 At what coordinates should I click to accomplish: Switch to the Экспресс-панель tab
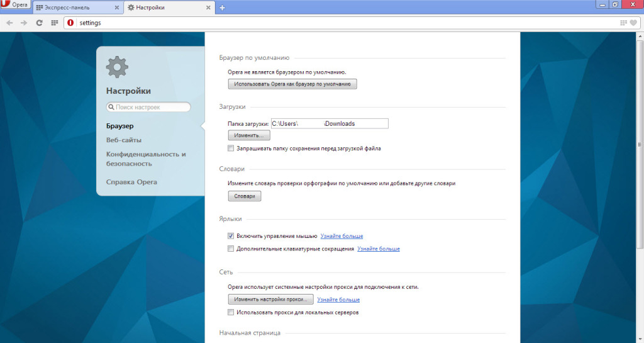tap(77, 8)
